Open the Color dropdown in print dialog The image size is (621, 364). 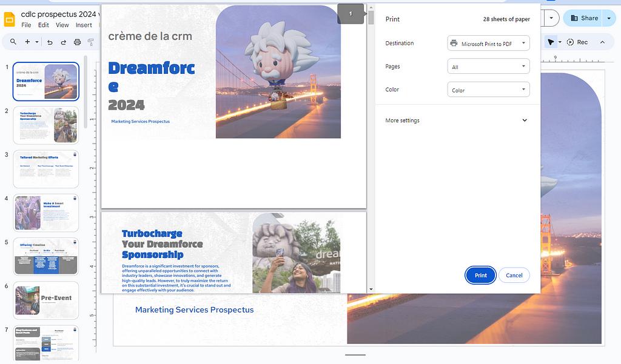click(488, 90)
